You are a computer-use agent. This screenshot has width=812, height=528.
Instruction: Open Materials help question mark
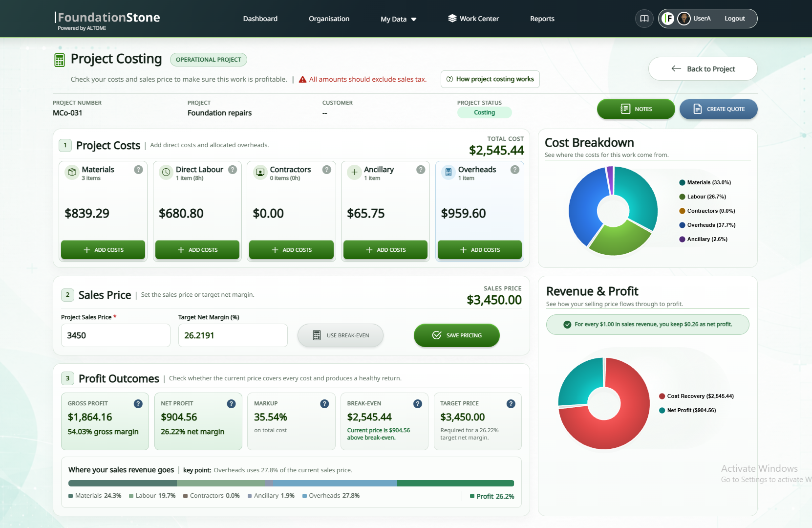tap(139, 170)
